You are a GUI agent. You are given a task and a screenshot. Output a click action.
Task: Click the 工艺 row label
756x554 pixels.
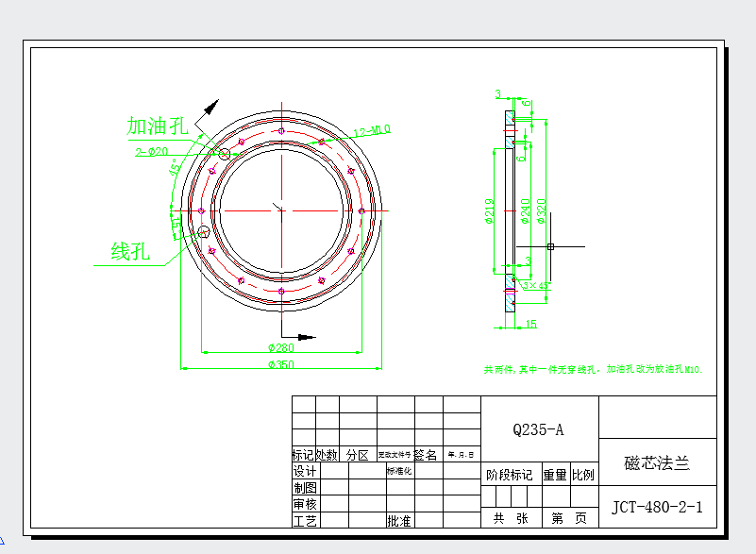pyautogui.click(x=305, y=521)
